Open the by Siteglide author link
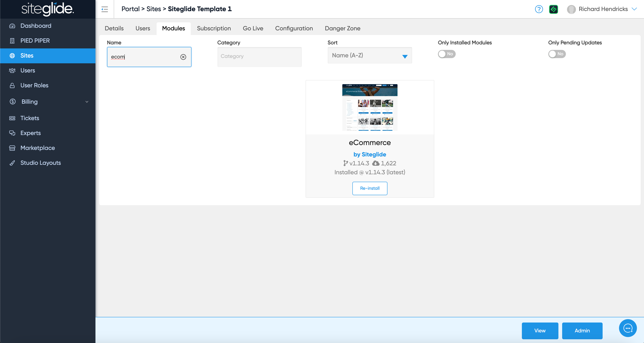Viewport: 644px width, 343px height. (370, 155)
